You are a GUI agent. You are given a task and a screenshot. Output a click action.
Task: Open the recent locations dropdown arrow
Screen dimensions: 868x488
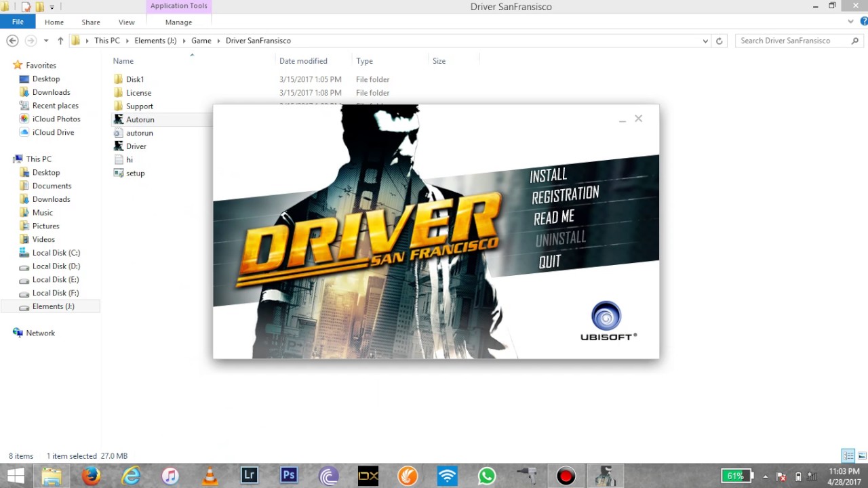tap(46, 41)
